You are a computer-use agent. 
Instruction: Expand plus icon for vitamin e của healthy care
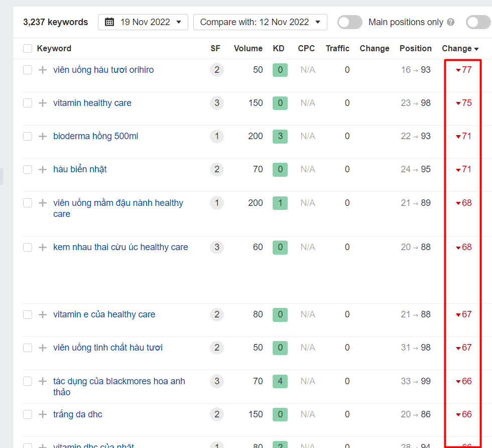tap(43, 314)
